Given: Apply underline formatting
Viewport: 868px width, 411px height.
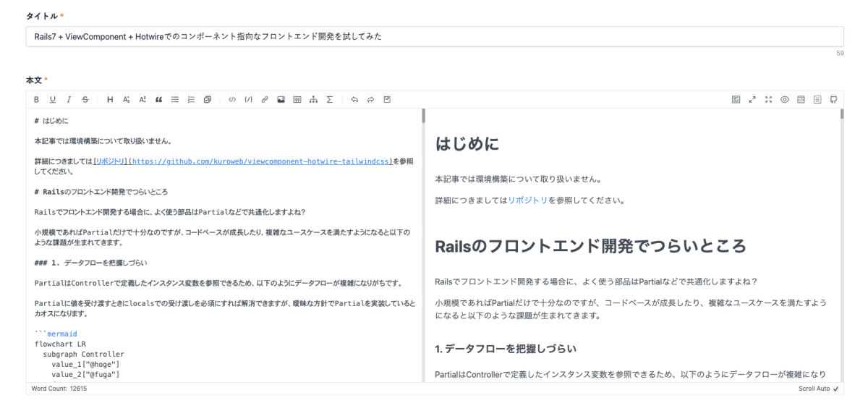Looking at the screenshot, I should coord(53,99).
